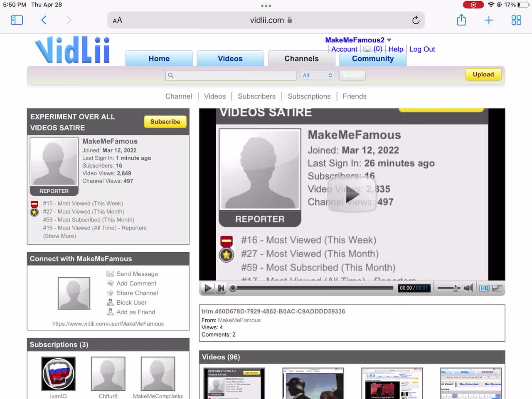
Task: Restart the video with the skip-back button
Action: (x=222, y=288)
